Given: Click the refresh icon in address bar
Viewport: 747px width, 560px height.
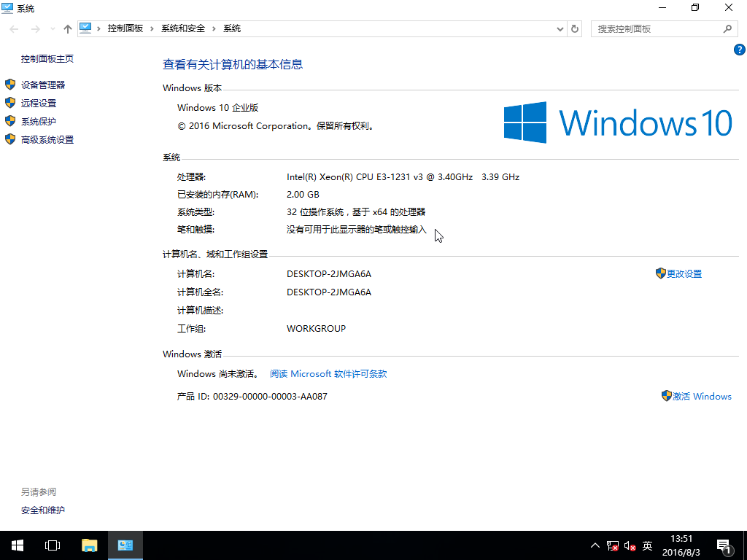Looking at the screenshot, I should tap(575, 29).
